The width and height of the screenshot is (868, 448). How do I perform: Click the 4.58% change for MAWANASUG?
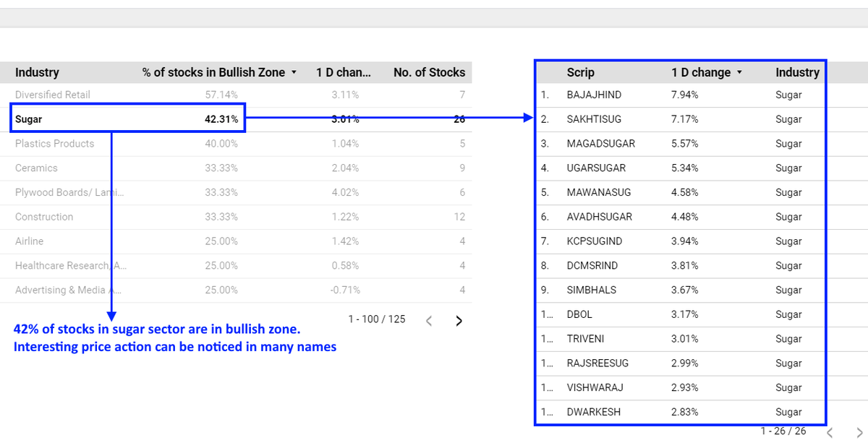coord(685,193)
